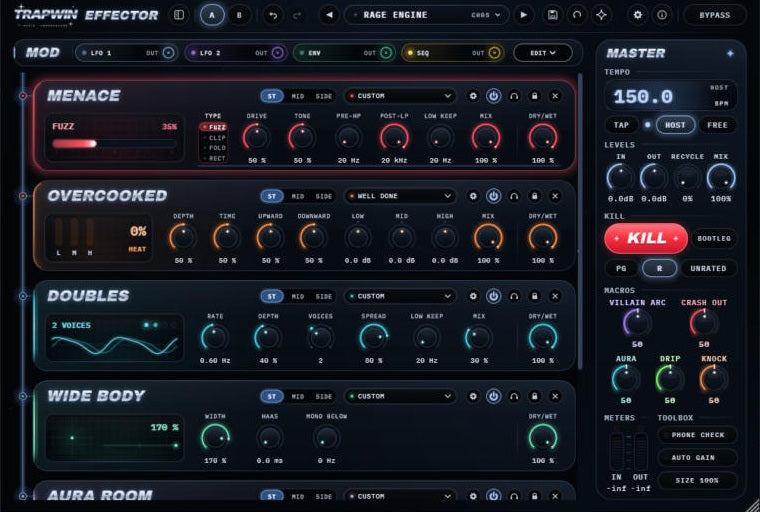Screen dimensions: 760x512
Task: Save the current preset
Action: click(552, 15)
